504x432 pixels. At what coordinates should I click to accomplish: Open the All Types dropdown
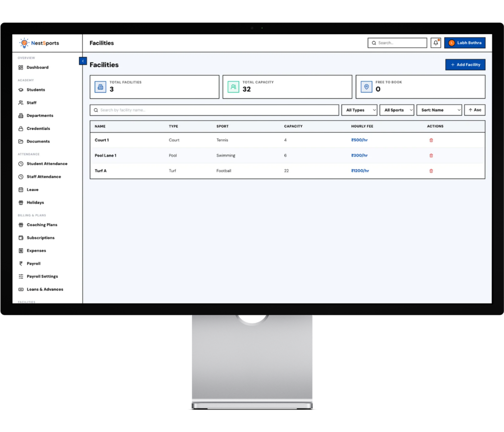tap(359, 110)
